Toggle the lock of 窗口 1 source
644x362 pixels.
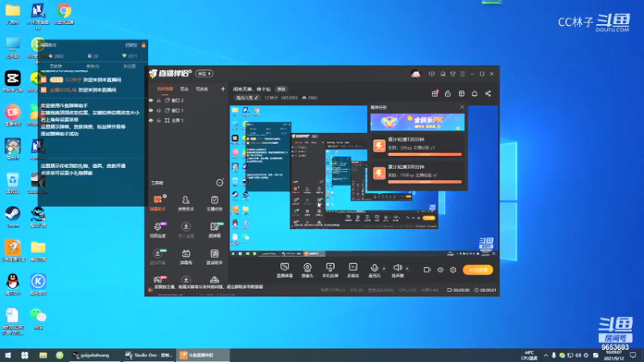tap(159, 110)
